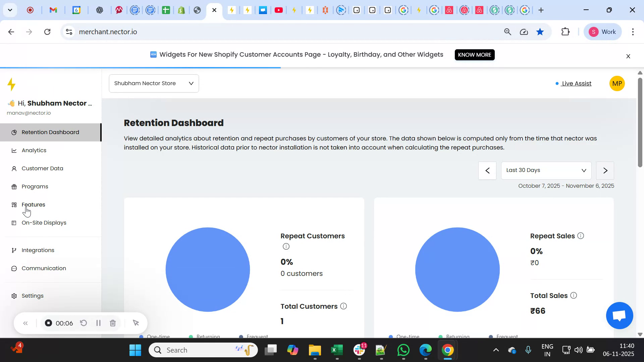Open the Features section
Image resolution: width=644 pixels, height=362 pixels.
pos(33,204)
